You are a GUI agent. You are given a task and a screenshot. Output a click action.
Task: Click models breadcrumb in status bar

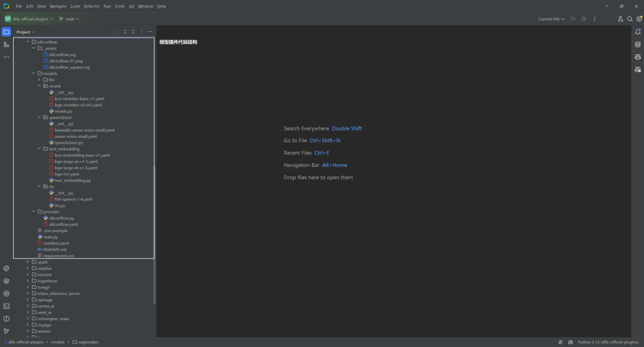click(x=57, y=342)
